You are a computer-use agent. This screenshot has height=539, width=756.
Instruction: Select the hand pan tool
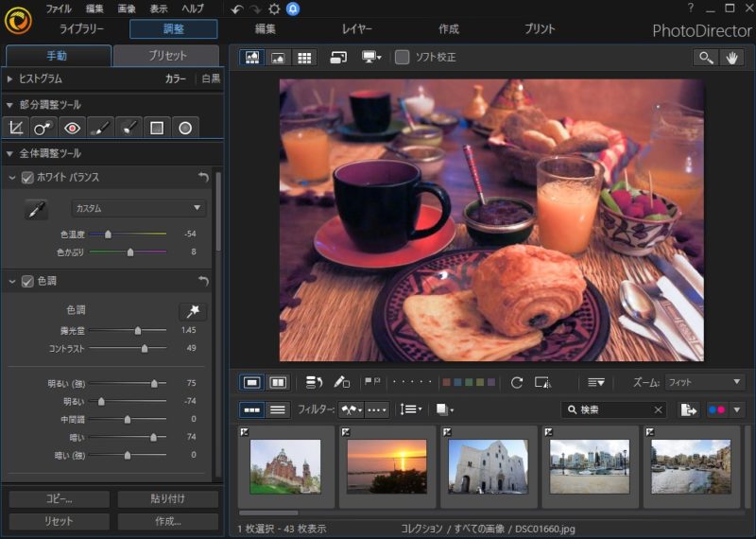(732, 58)
